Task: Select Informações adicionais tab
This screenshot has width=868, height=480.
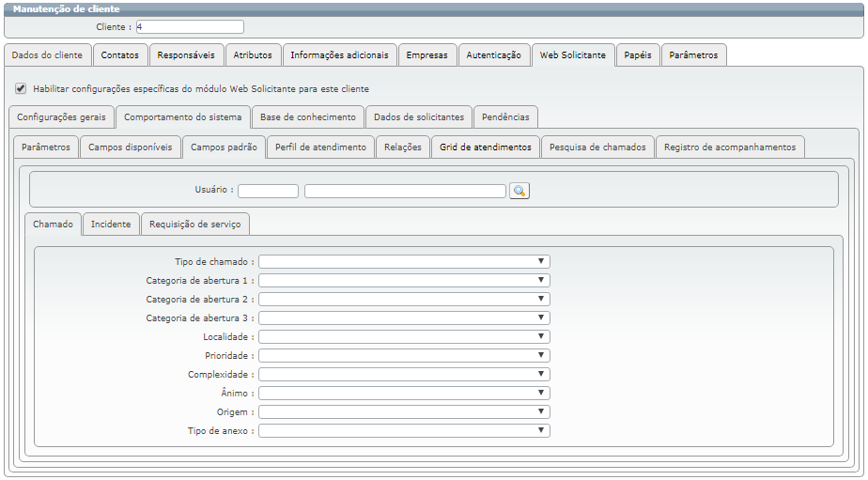Action: [x=340, y=55]
